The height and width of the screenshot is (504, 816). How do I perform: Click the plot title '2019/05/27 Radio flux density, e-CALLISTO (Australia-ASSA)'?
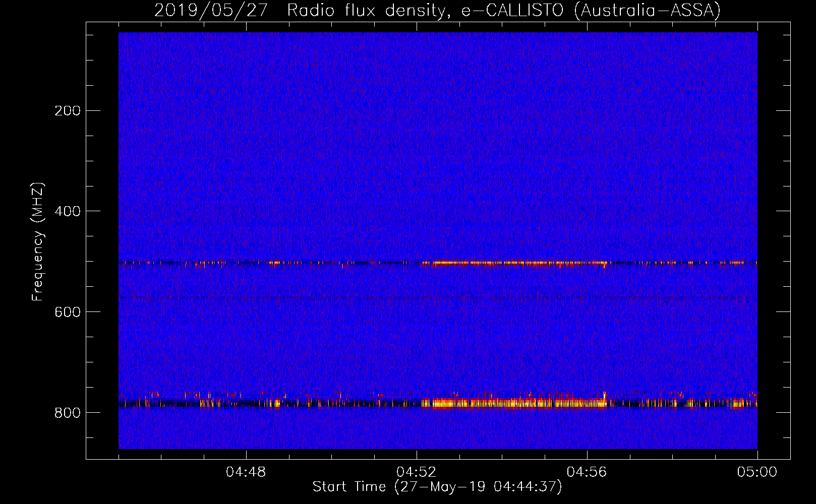437,10
